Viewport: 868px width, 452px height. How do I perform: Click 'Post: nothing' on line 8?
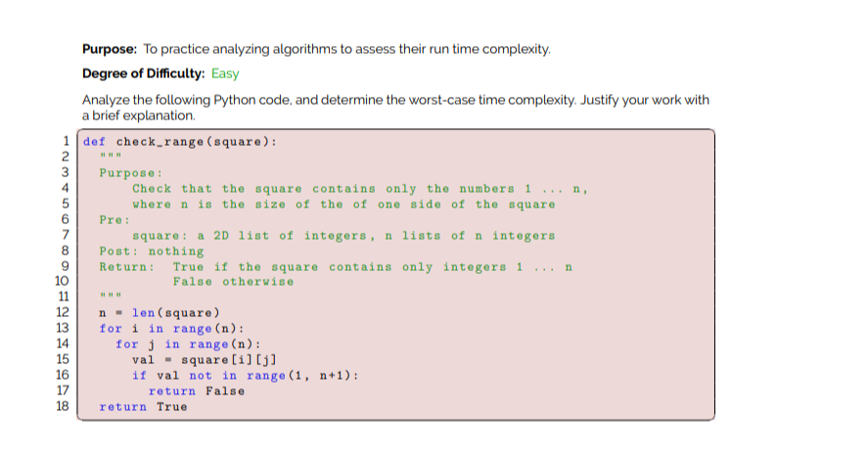click(x=152, y=251)
